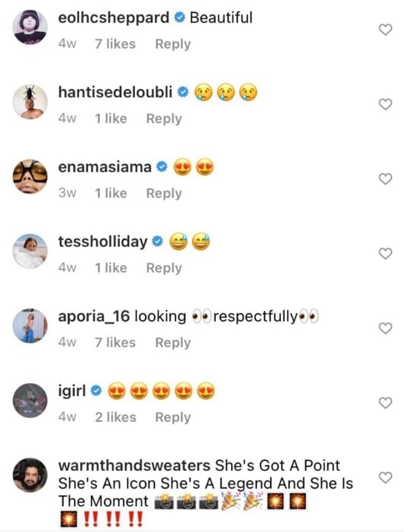
Task: Tap Reply under aporia_16's comment
Action: [172, 343]
